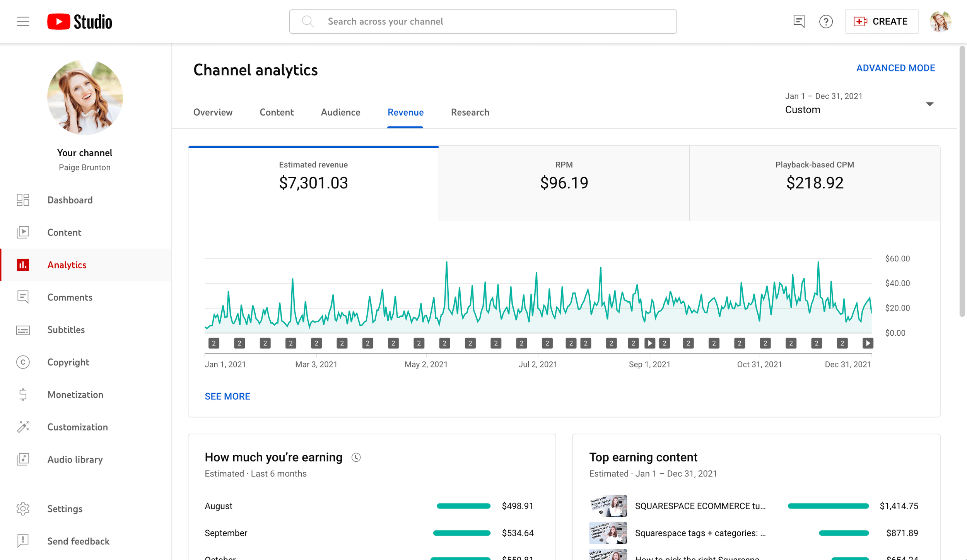
Task: Click the Copyright sidebar icon
Action: pos(23,362)
